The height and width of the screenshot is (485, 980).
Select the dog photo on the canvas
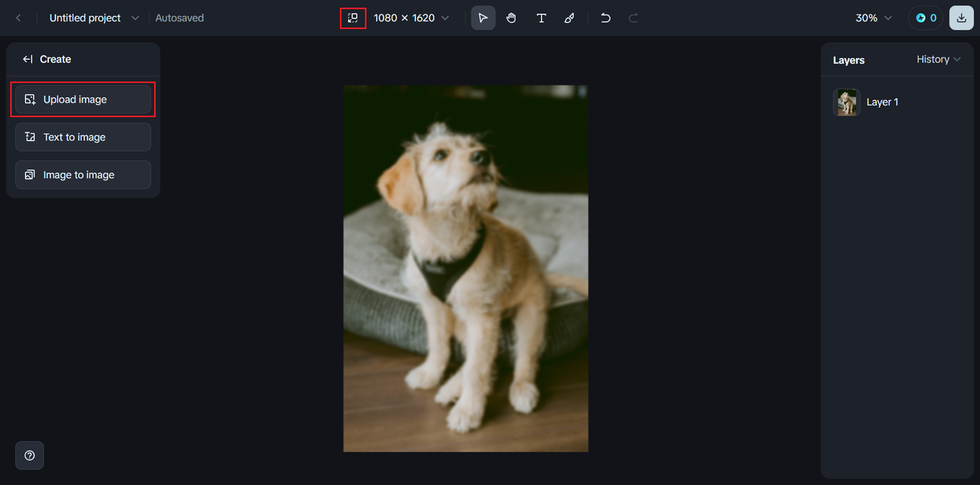click(x=465, y=269)
